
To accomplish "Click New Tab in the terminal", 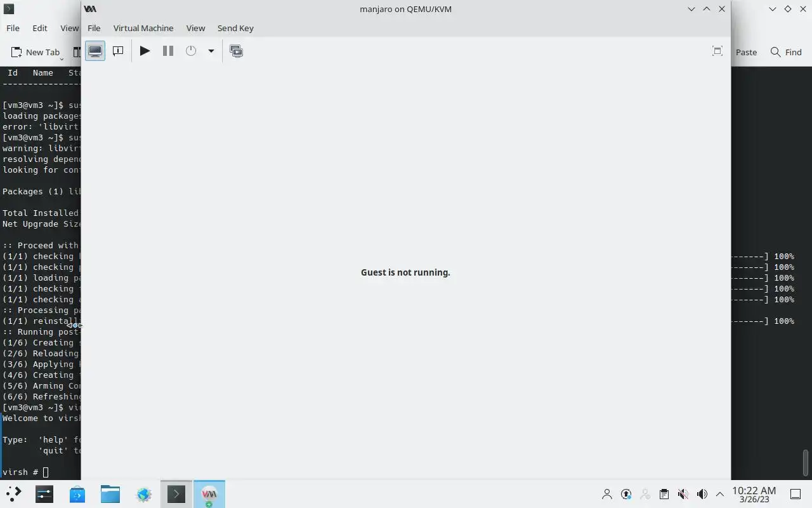I will click(x=36, y=52).
